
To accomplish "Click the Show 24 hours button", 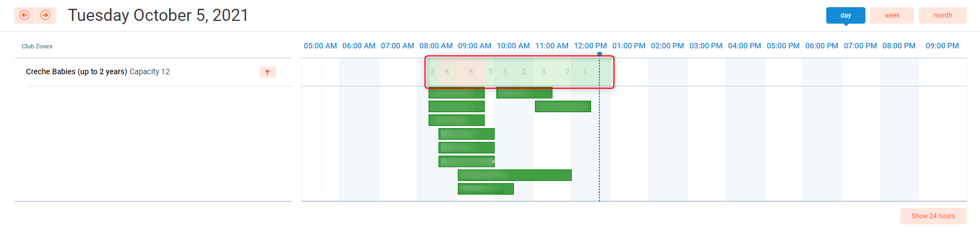I will click(933, 216).
